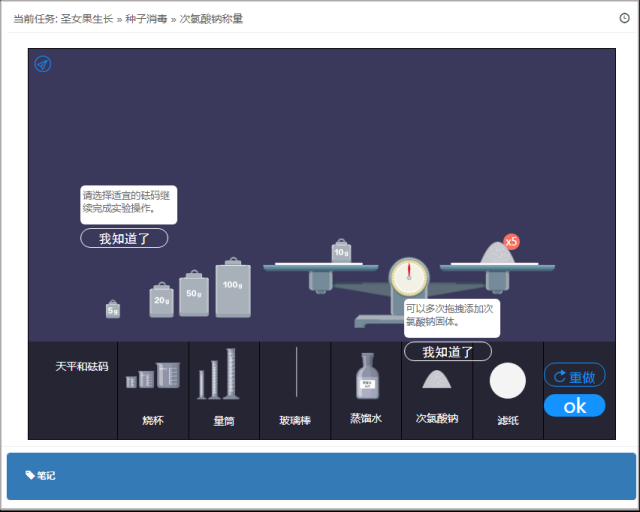640x512 pixels.
Task: Select the 100g weight
Action: point(233,287)
